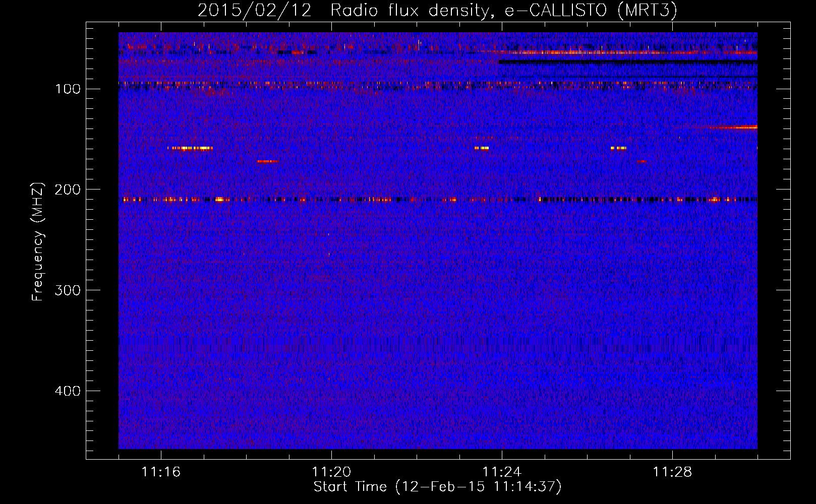The image size is (816, 504).
Task: Select the 11:16 time tick label
Action: (x=161, y=472)
